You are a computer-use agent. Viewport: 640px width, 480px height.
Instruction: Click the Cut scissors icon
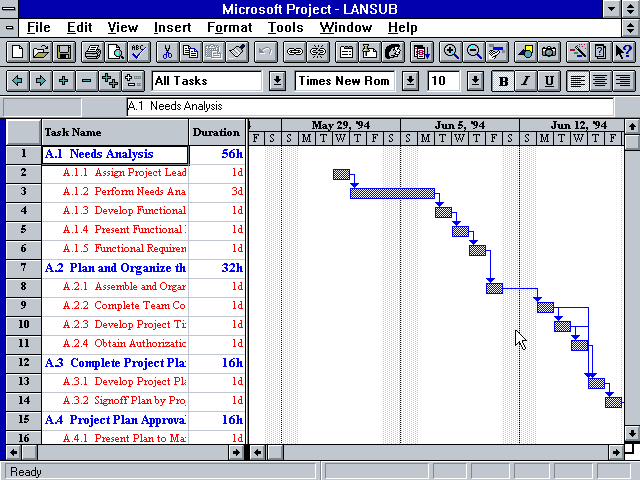[x=167, y=51]
